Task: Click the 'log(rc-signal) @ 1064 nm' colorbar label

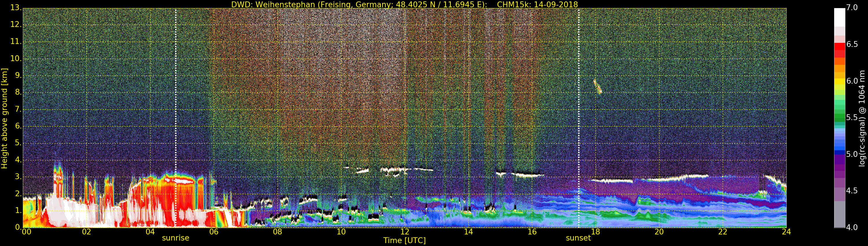Action: 862,118
